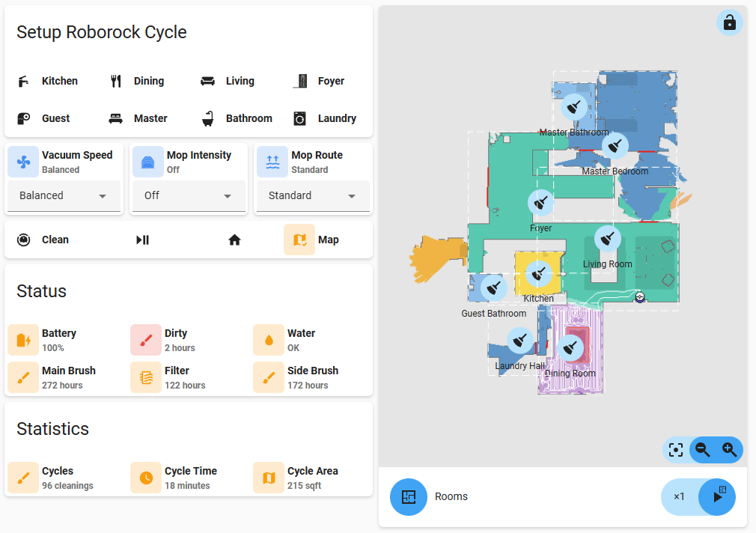
Task: Zoom out of the vacuum map
Action: (703, 450)
